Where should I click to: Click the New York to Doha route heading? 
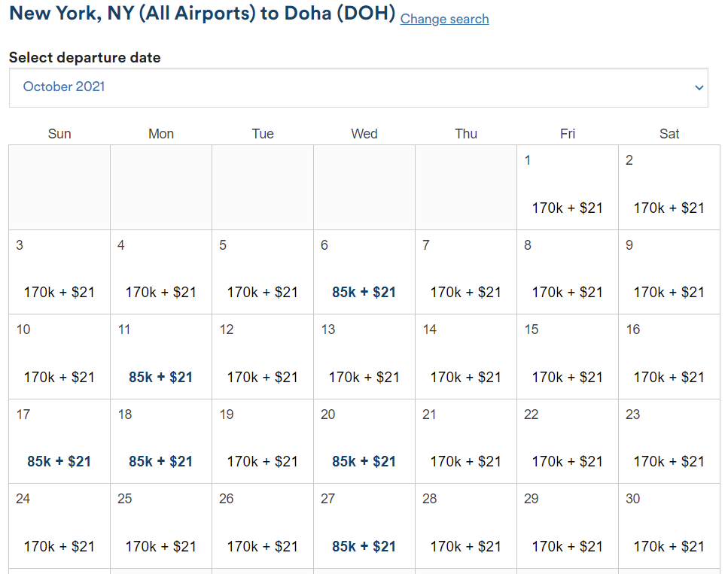coord(200,14)
